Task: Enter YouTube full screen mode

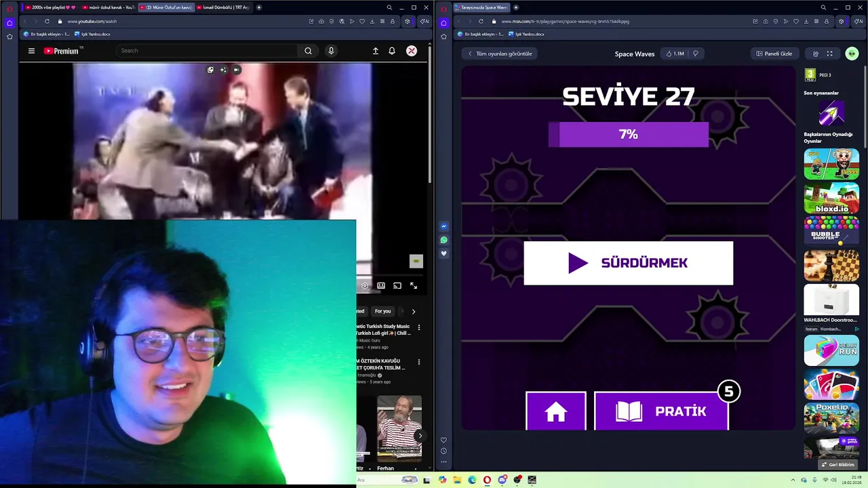Action: click(414, 286)
